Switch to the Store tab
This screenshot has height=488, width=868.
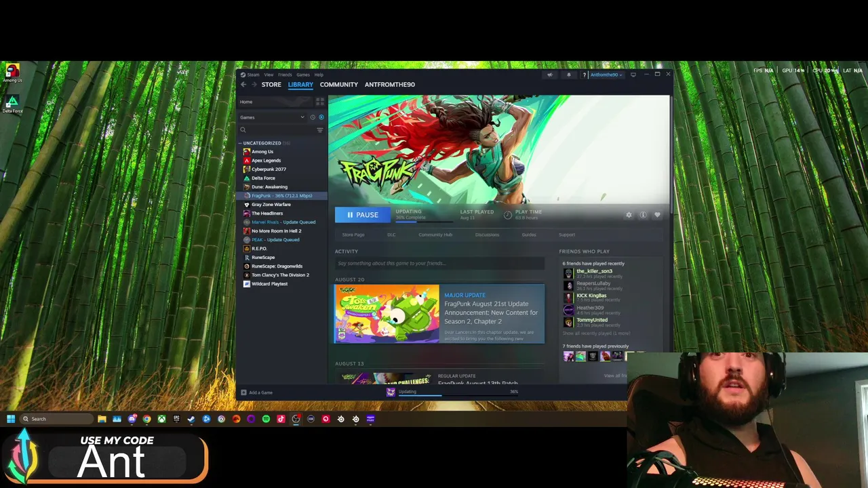[271, 85]
